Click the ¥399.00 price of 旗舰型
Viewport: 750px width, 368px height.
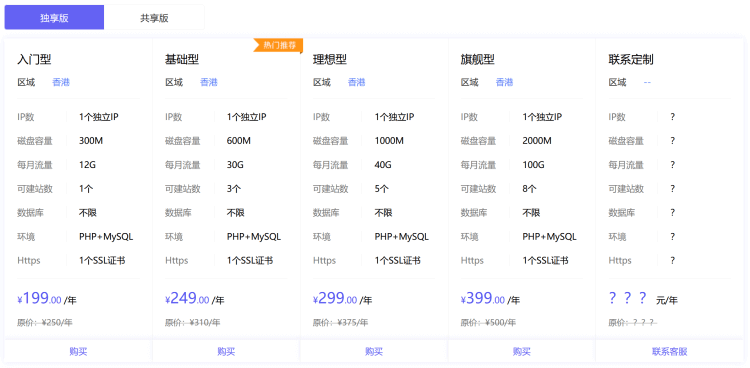tap(483, 299)
